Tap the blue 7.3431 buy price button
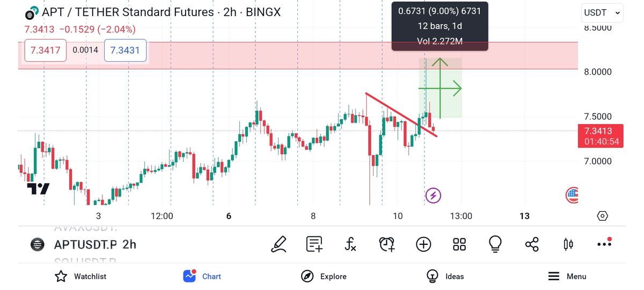 [125, 50]
